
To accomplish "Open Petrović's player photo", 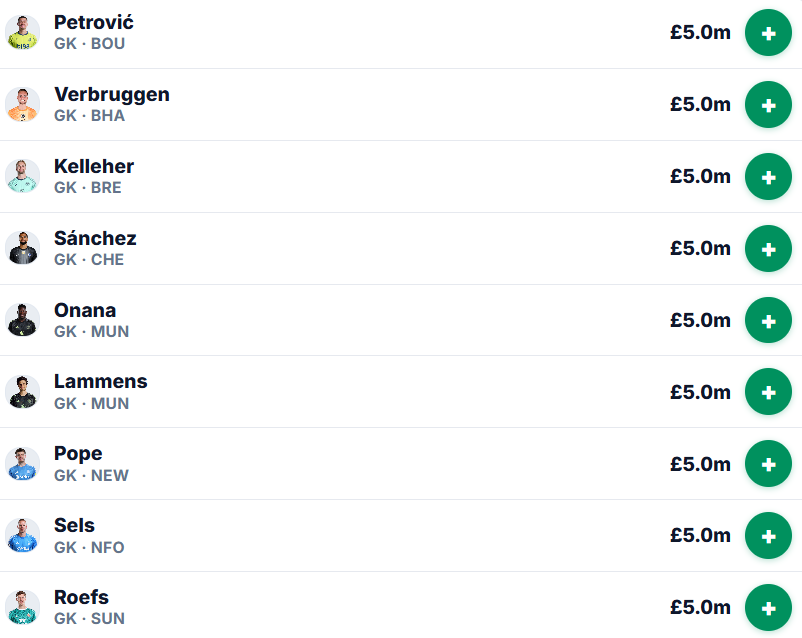I will [23, 33].
